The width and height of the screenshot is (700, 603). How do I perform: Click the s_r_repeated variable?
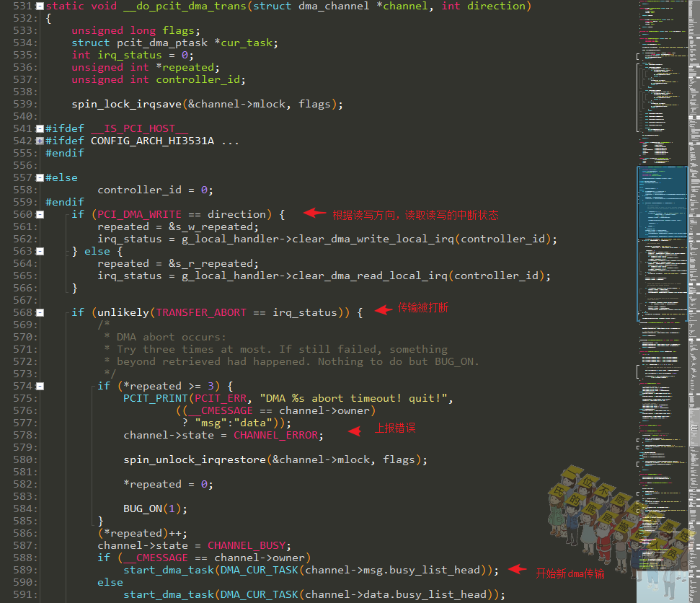213,263
